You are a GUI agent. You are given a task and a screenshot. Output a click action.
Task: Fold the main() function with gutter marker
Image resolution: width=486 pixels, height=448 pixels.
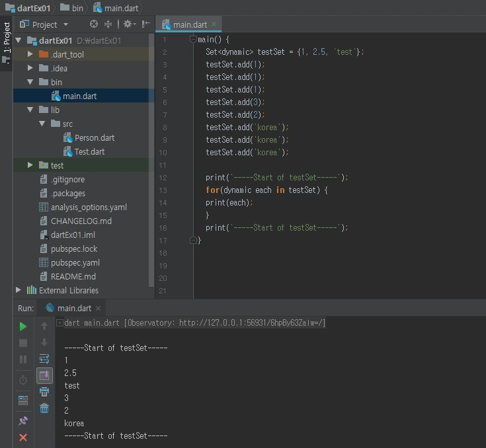(193, 39)
